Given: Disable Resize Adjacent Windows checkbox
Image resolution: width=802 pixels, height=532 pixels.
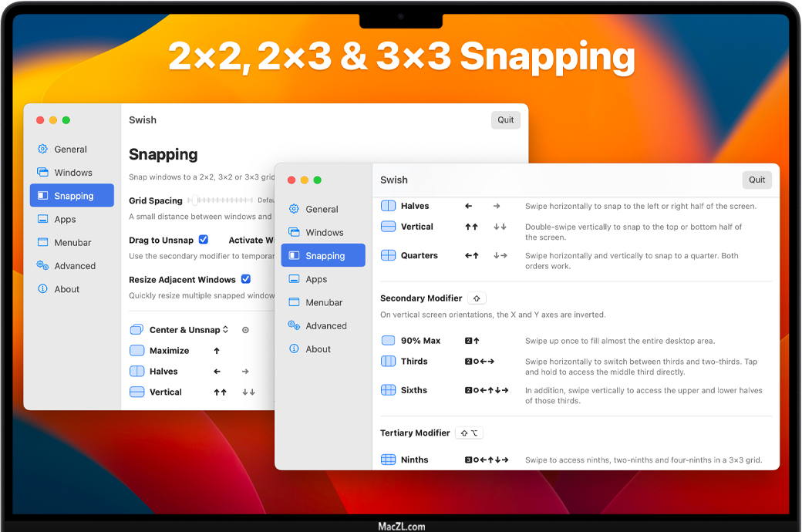Looking at the screenshot, I should [x=246, y=279].
